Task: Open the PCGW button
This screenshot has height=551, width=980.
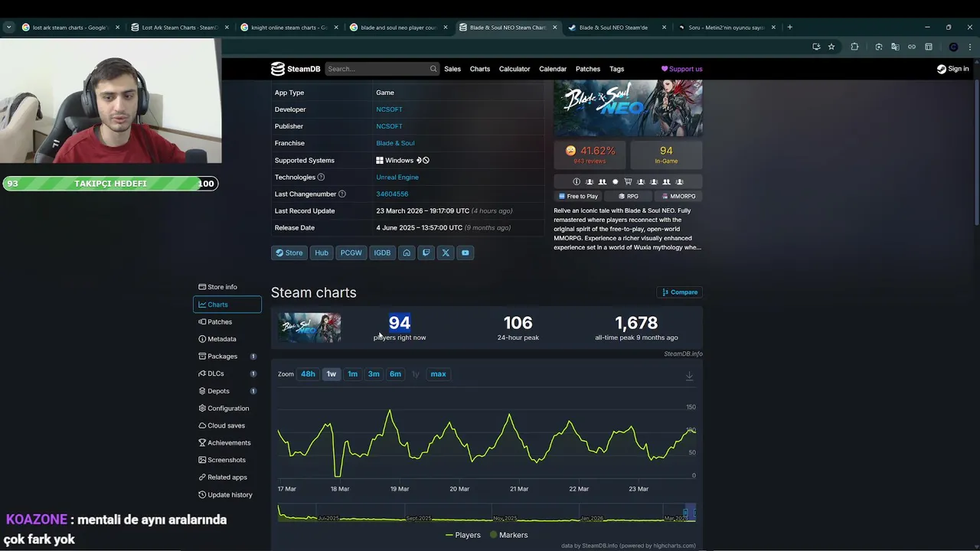Action: 351,253
